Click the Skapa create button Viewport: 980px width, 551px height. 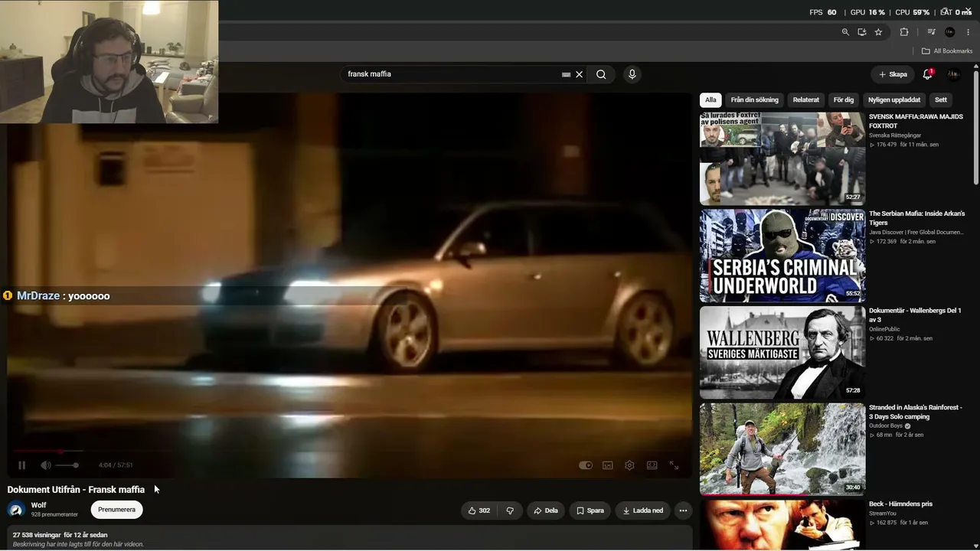[893, 74]
